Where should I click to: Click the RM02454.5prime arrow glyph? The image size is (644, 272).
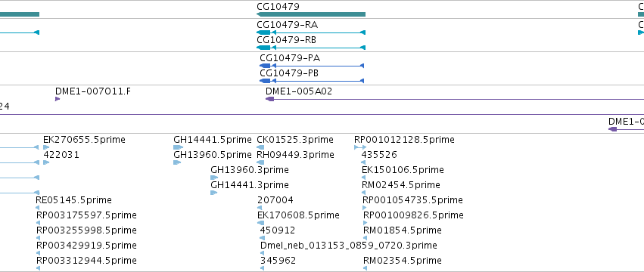pos(364,193)
